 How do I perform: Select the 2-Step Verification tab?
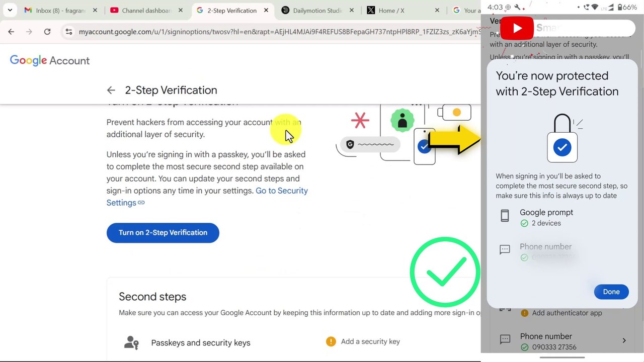[x=232, y=10]
